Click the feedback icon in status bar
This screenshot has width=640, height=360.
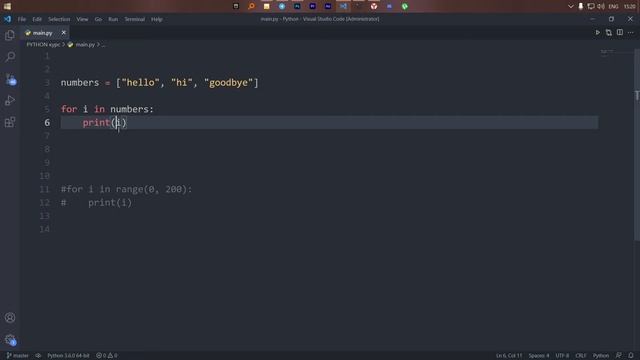619,356
